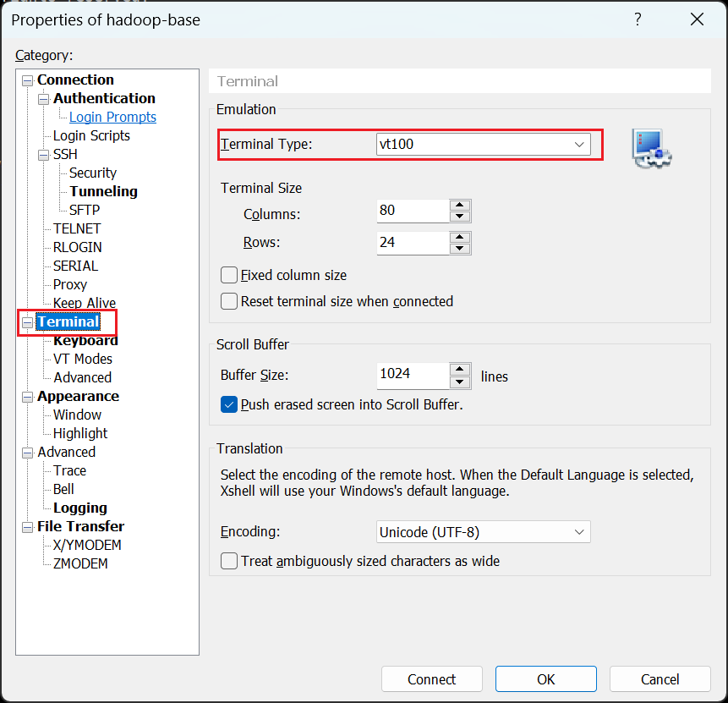Select SFTP under SSH
Screen dimensions: 728x703
(x=85, y=210)
